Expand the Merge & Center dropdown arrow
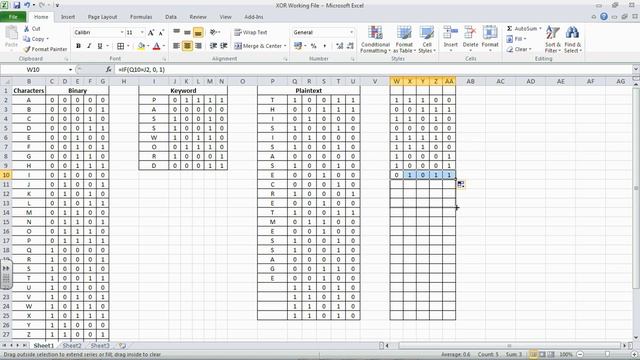Screen dimensions: 640x360 (285, 46)
